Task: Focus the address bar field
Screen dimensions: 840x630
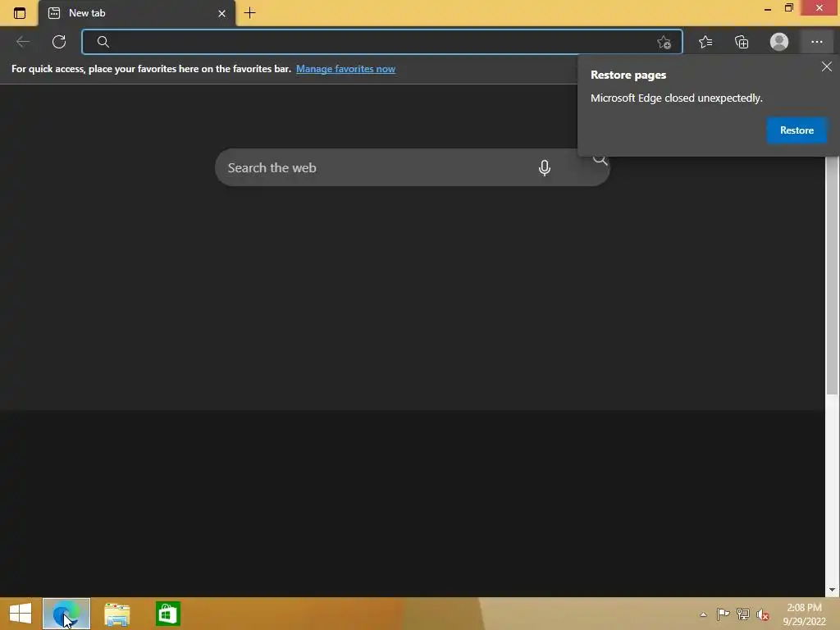Action: click(381, 42)
